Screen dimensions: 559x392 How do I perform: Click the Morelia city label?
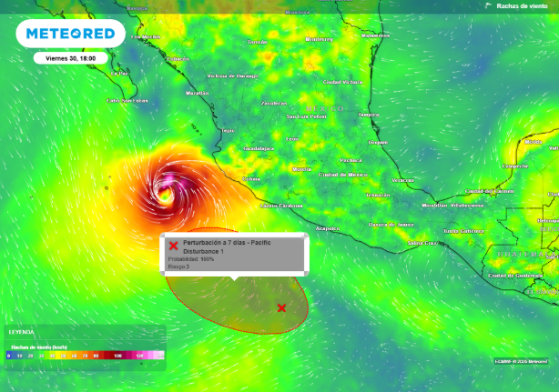click(301, 169)
